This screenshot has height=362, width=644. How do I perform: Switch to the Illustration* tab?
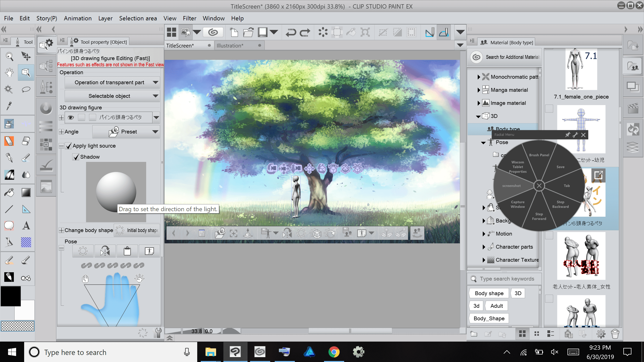click(230, 46)
